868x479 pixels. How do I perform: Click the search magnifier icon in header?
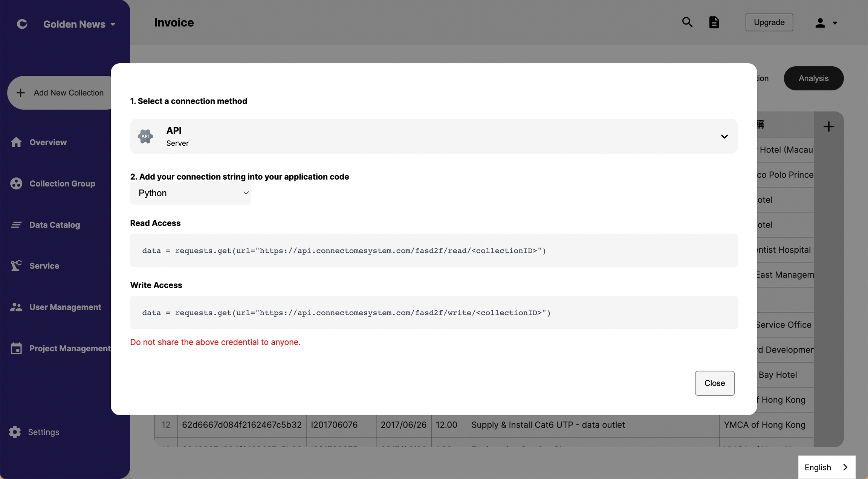tap(687, 22)
